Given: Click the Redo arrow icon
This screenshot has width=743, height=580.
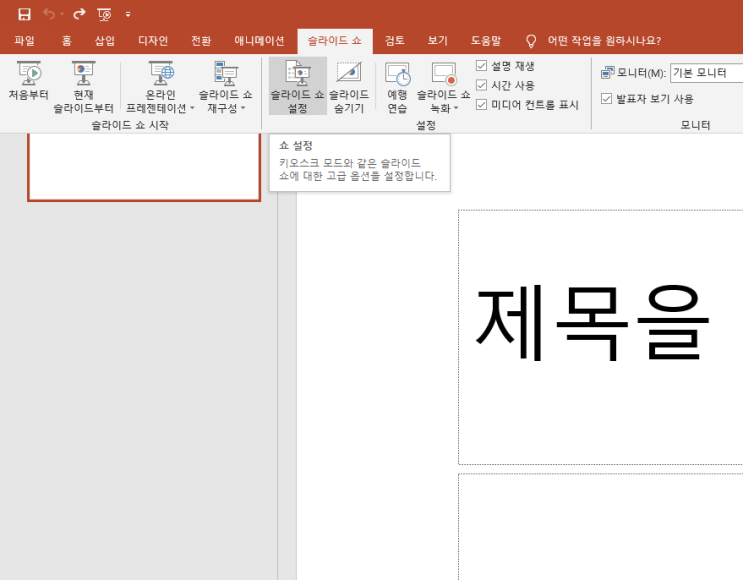Looking at the screenshot, I should [79, 14].
